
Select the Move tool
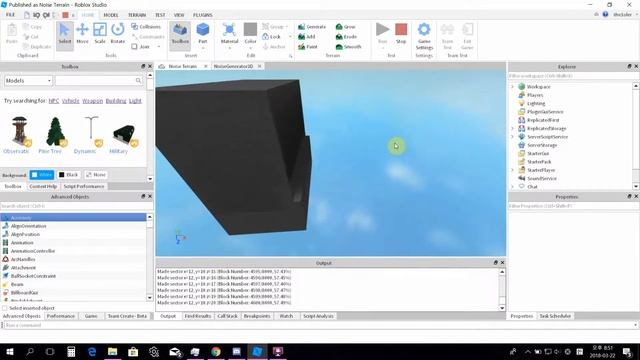82,33
